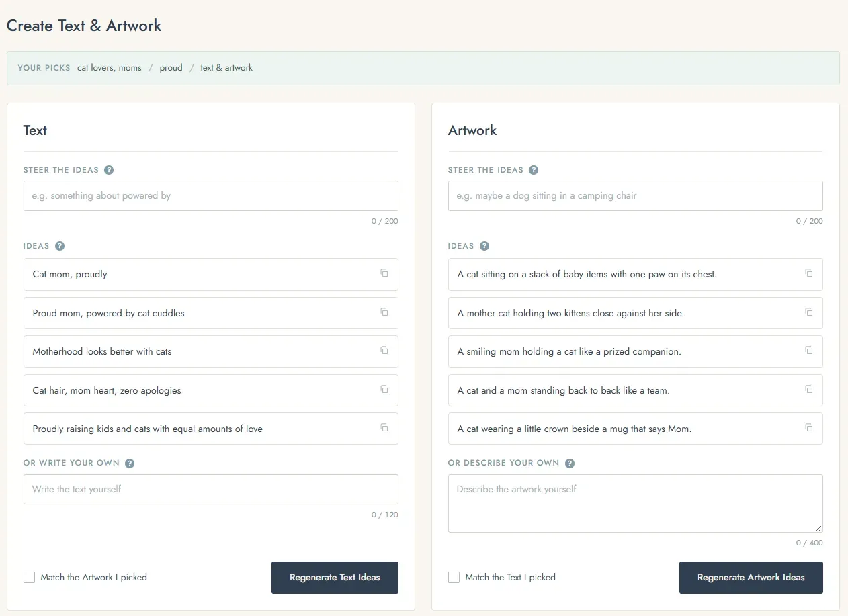This screenshot has width=848, height=616.
Task: Click the Regenerate Text Ideas button
Action: pyautogui.click(x=335, y=578)
